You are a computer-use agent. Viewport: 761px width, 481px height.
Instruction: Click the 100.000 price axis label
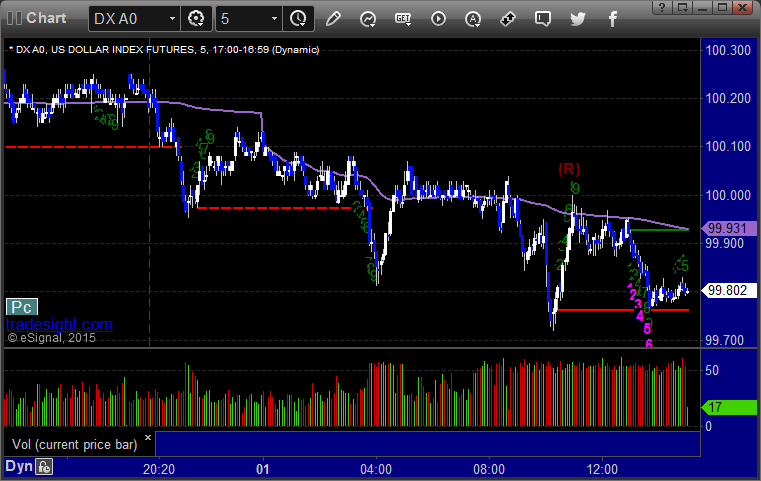(728, 195)
